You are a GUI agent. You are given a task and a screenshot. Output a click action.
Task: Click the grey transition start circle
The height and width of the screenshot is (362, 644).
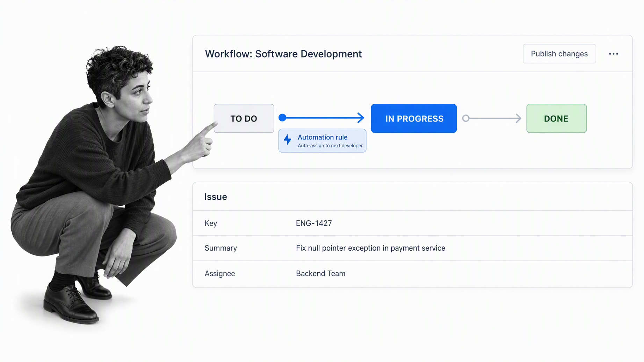pos(466,118)
